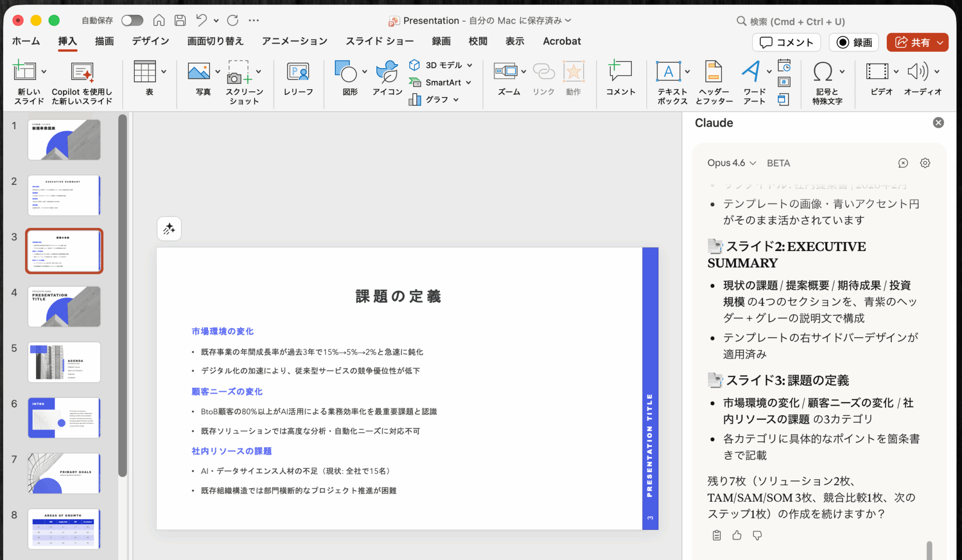
Task: Toggle the 自動保存 AutoSave switch
Action: 132,20
